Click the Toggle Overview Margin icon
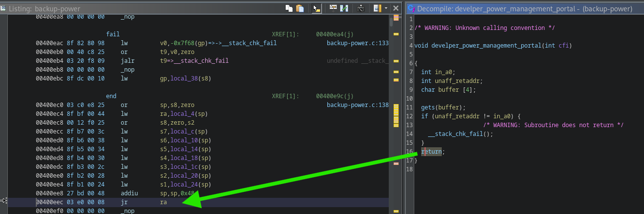The height and width of the screenshot is (214, 644). pos(376,8)
